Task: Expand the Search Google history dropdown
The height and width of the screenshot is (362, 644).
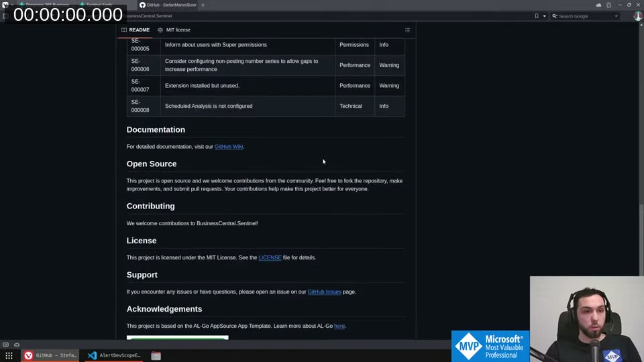Action: 616,16
